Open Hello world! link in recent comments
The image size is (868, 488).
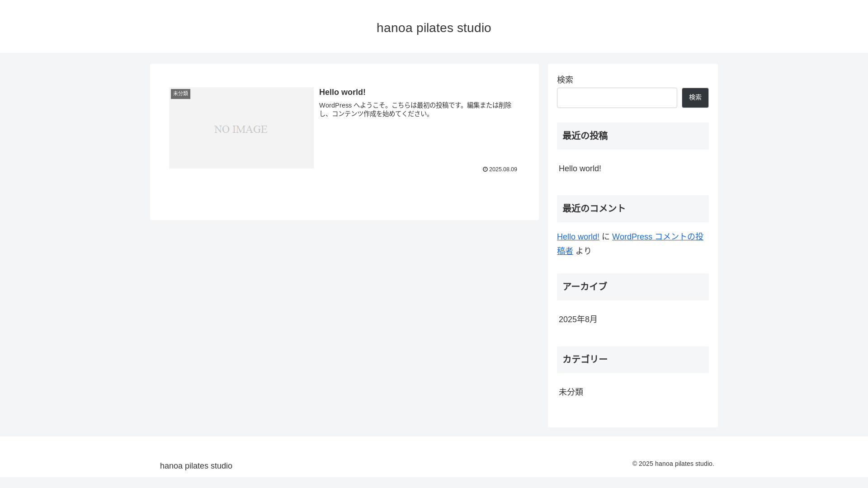[x=578, y=237]
